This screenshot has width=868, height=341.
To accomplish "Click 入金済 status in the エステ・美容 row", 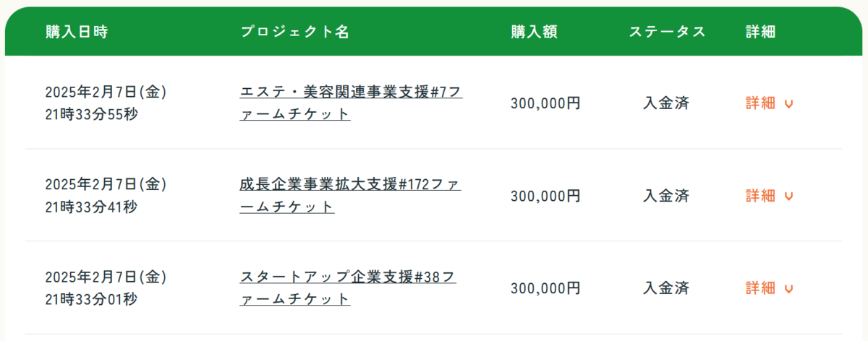I will pyautogui.click(x=666, y=103).
